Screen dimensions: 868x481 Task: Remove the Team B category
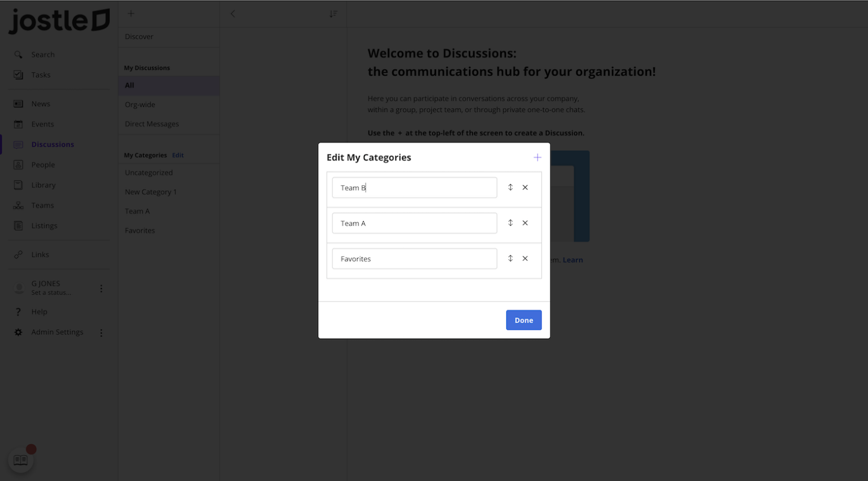(x=525, y=187)
